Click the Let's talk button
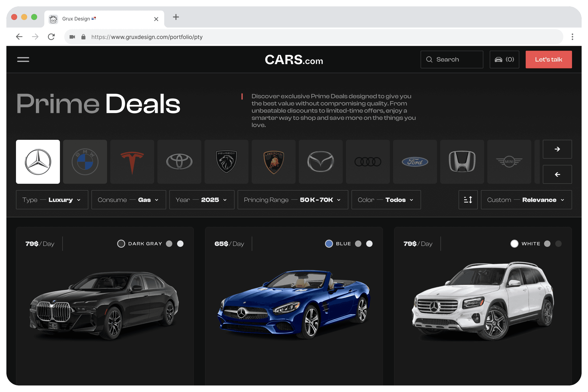 click(x=549, y=59)
